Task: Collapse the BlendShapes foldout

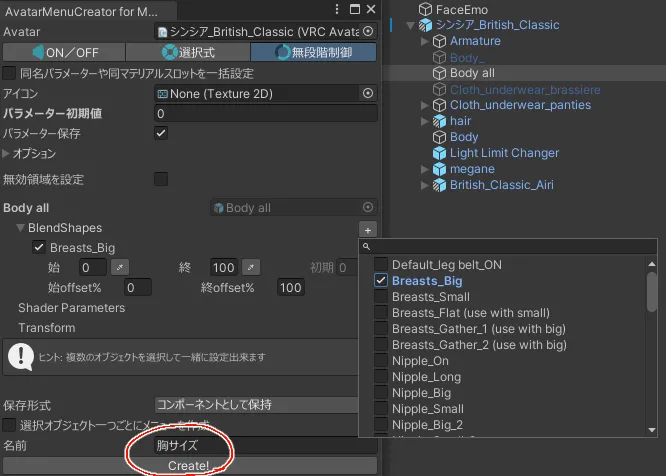Action: (x=20, y=229)
